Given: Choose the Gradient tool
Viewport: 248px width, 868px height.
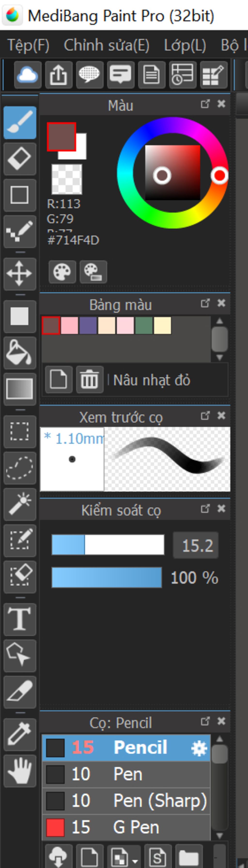Looking at the screenshot, I should (x=20, y=389).
